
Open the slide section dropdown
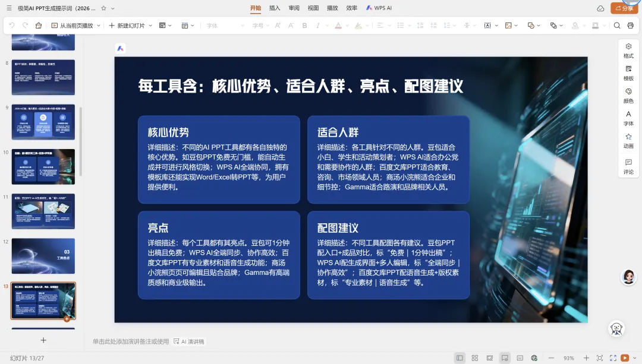coord(188,26)
